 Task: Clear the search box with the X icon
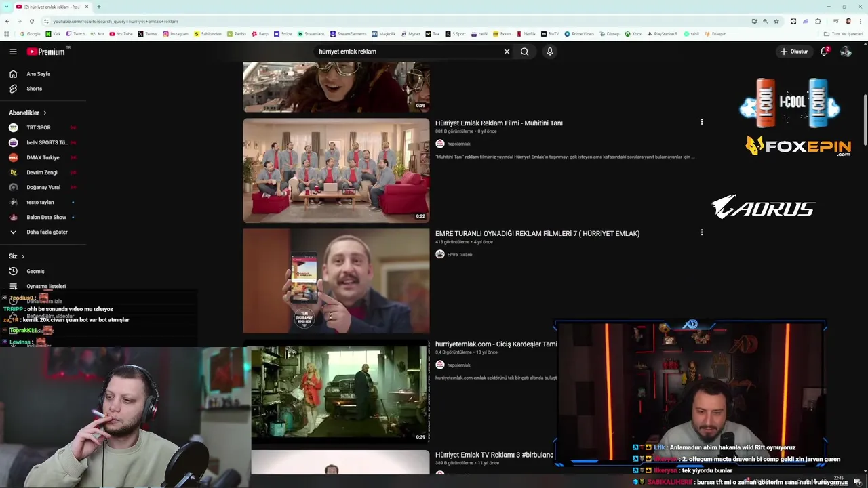[507, 52]
